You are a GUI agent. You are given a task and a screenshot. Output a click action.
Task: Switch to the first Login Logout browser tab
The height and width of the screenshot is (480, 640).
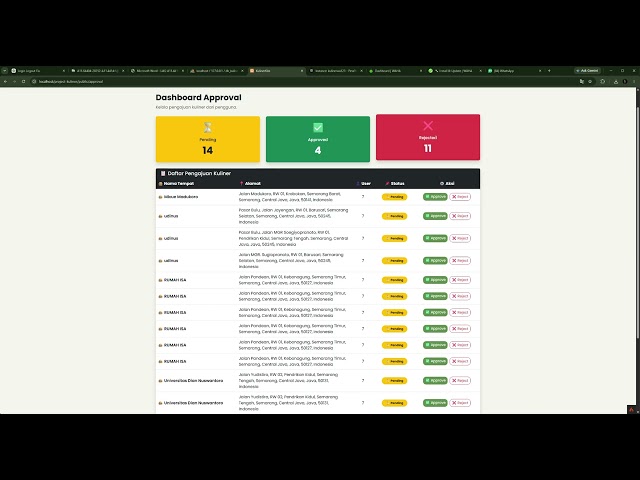pyautogui.click(x=38, y=71)
